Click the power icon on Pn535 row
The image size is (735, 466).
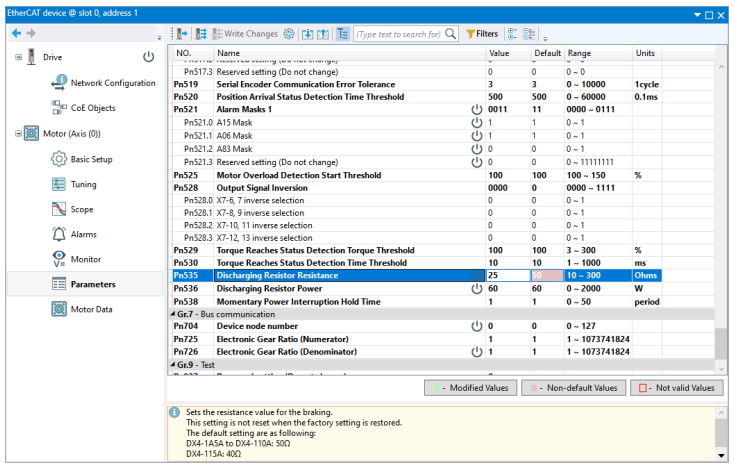477,275
